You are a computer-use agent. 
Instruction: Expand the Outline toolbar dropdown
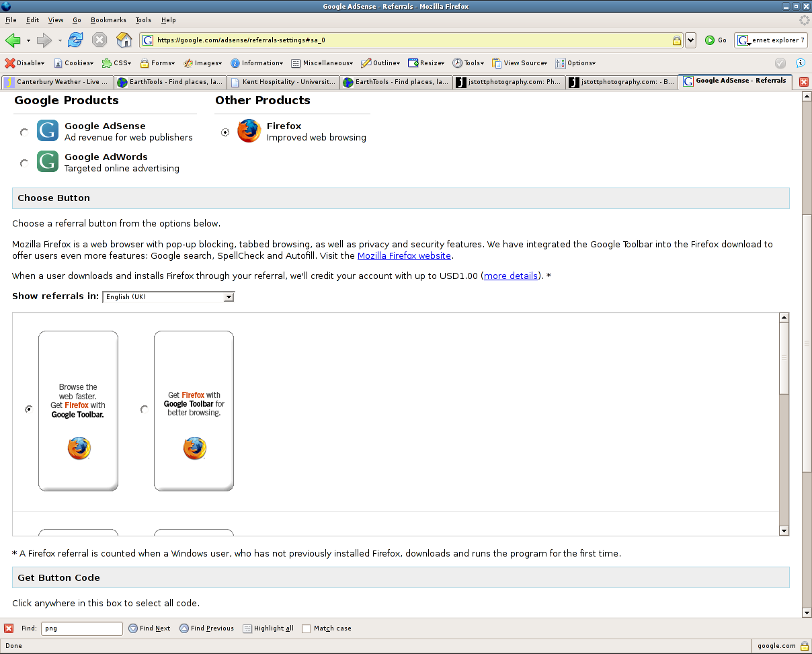point(380,63)
